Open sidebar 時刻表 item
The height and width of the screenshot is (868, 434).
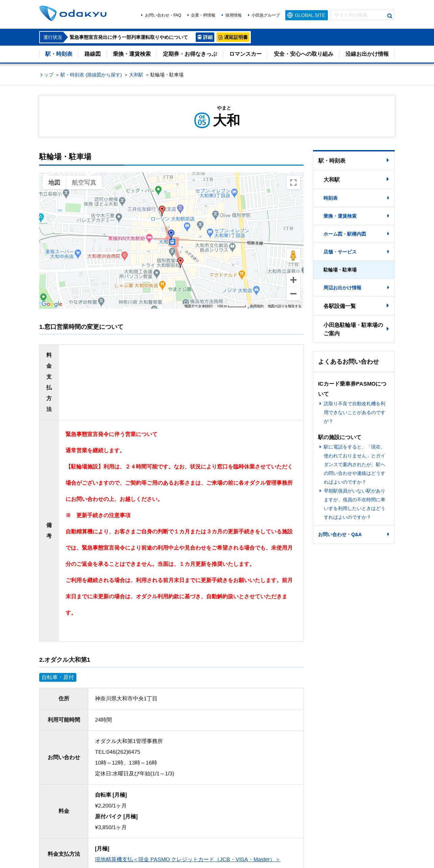click(354, 198)
